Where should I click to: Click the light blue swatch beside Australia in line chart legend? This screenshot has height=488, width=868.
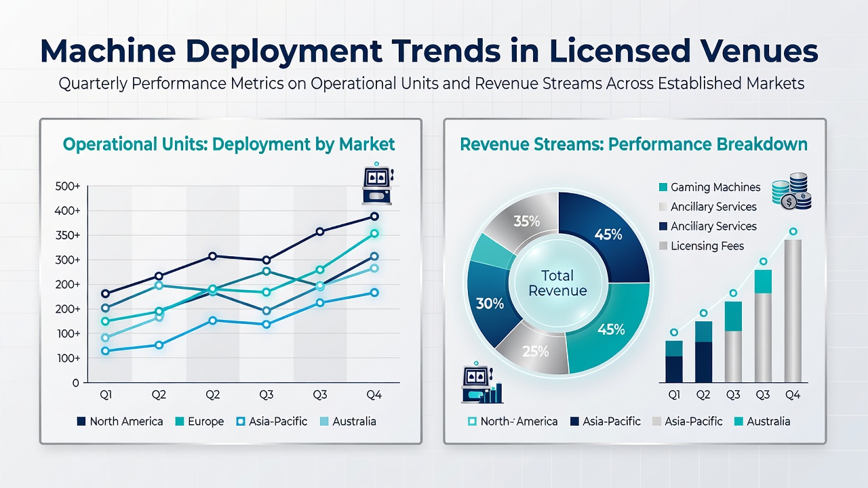(x=323, y=422)
